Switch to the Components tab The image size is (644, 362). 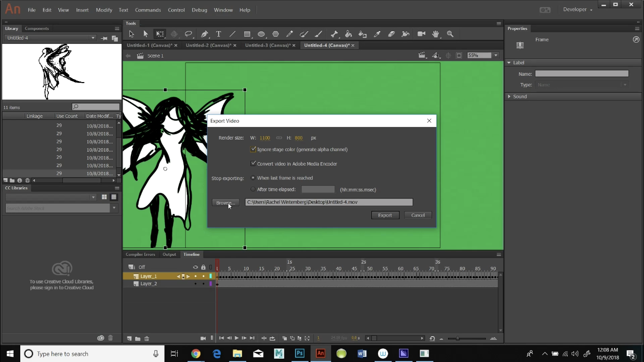[37, 28]
